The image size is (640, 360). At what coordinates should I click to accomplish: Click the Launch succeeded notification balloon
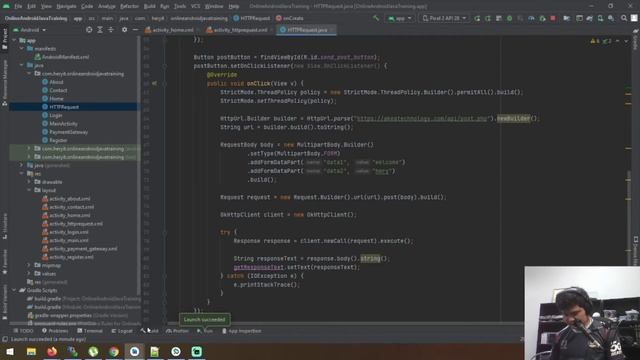pos(204,319)
